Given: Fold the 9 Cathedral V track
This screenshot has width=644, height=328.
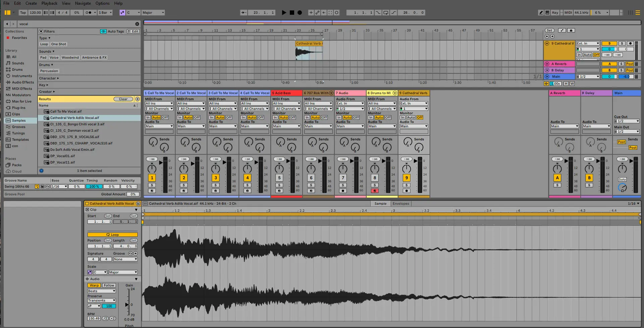Looking at the screenshot, I should (547, 43).
